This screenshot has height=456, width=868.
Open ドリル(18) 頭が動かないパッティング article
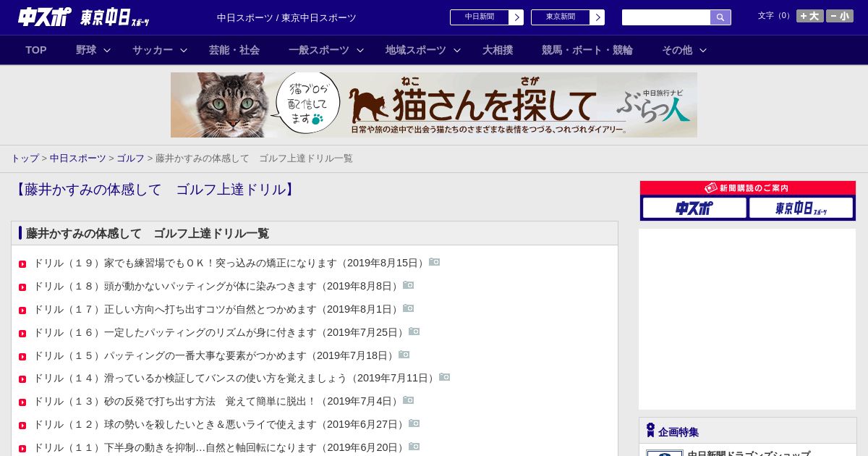(217, 286)
